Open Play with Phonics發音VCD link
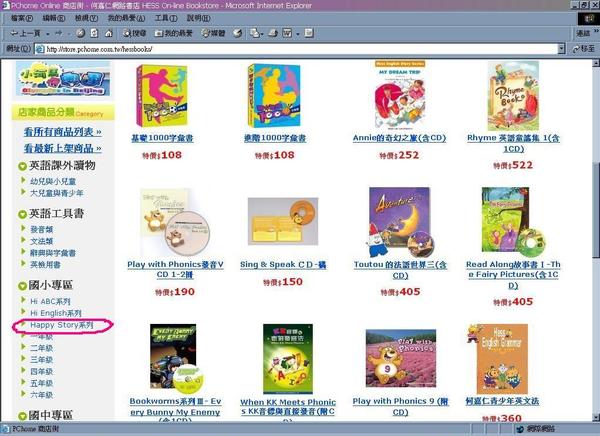 coord(175,269)
